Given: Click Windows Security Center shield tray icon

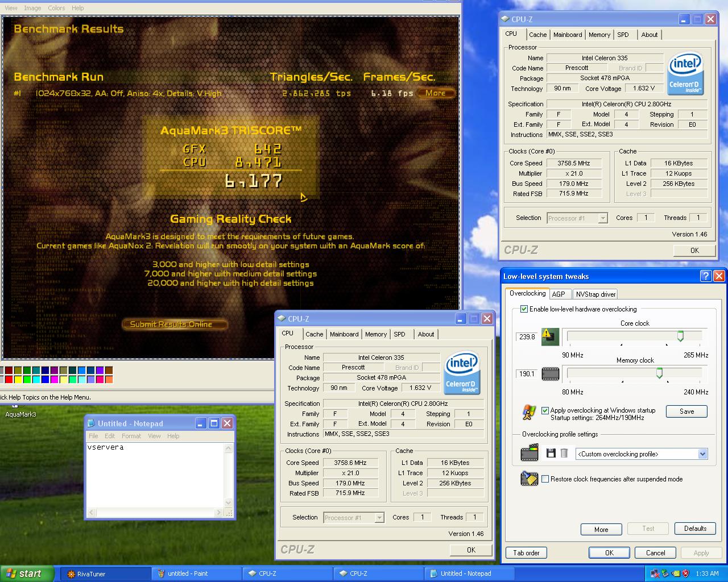Looking at the screenshot, I should pos(685,573).
